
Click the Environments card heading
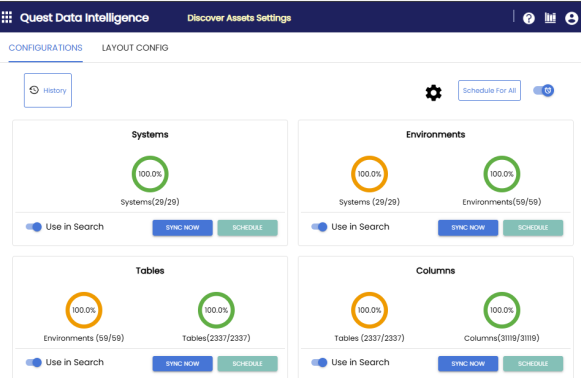click(x=436, y=135)
